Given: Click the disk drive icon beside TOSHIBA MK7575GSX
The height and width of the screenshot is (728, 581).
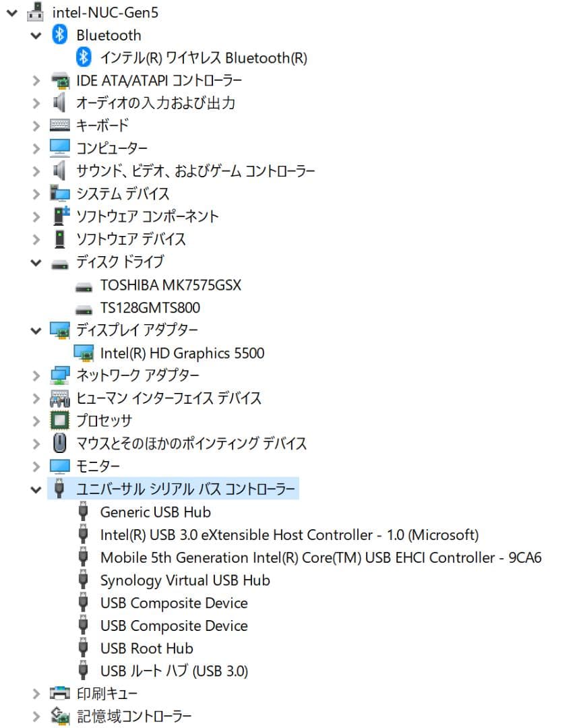Looking at the screenshot, I should [x=83, y=284].
